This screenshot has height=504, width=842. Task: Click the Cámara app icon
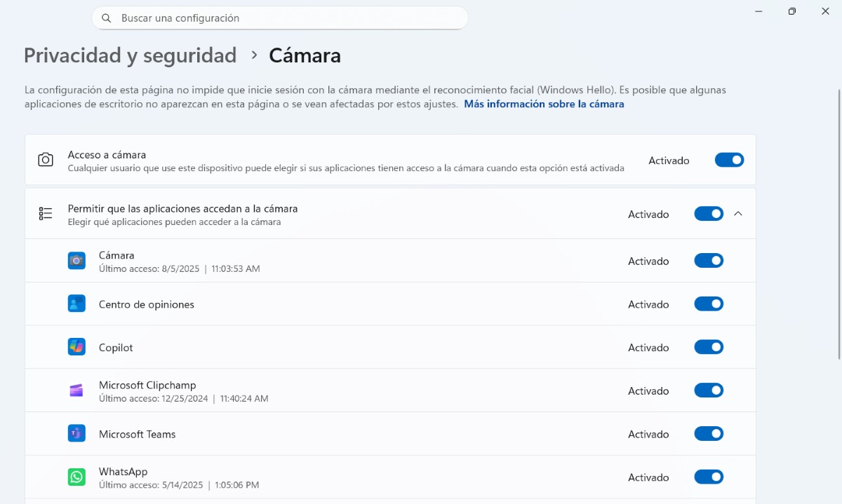pos(76,261)
